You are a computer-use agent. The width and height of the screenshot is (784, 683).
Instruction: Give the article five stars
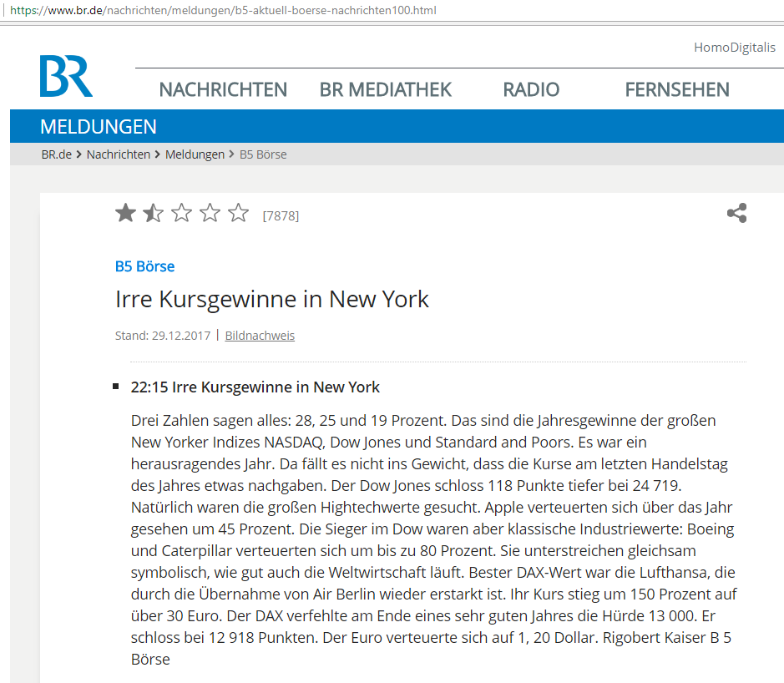click(238, 213)
